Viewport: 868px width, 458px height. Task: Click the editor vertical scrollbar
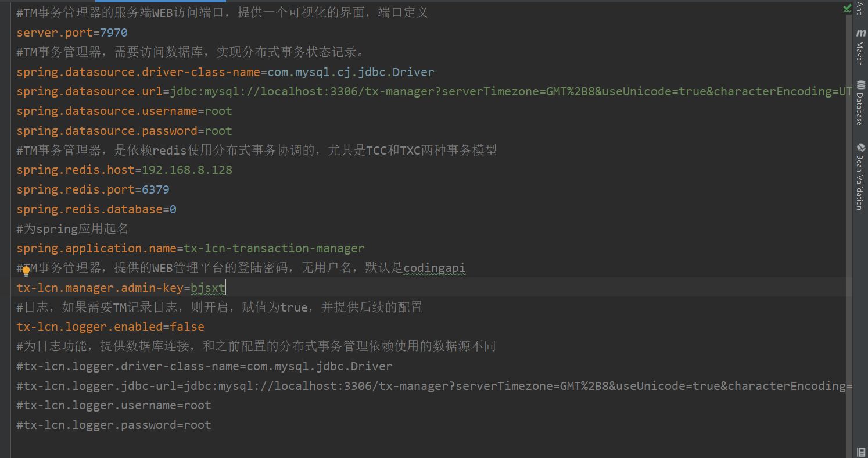pos(849,232)
